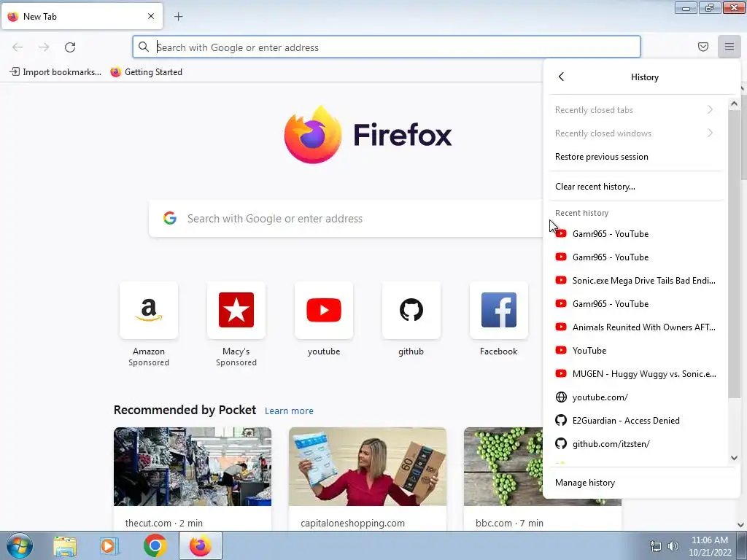747x560 pixels.
Task: Click the reload page icon
Action: pos(70,47)
